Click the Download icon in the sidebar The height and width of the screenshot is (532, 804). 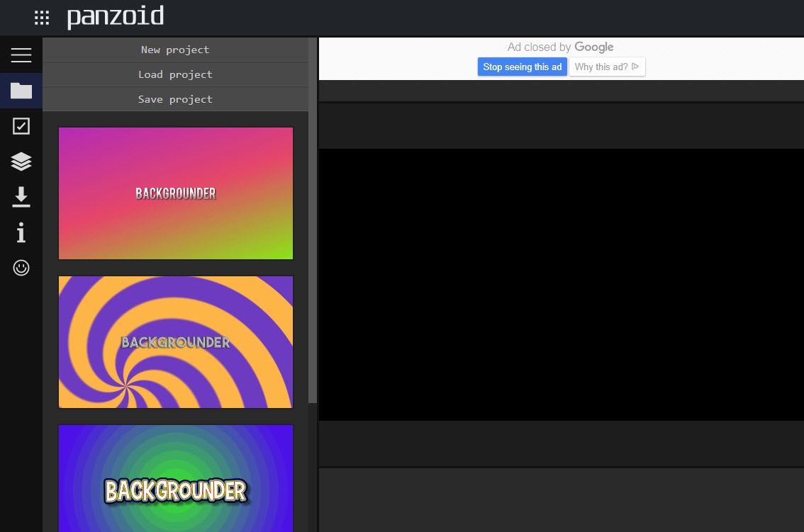[21, 197]
